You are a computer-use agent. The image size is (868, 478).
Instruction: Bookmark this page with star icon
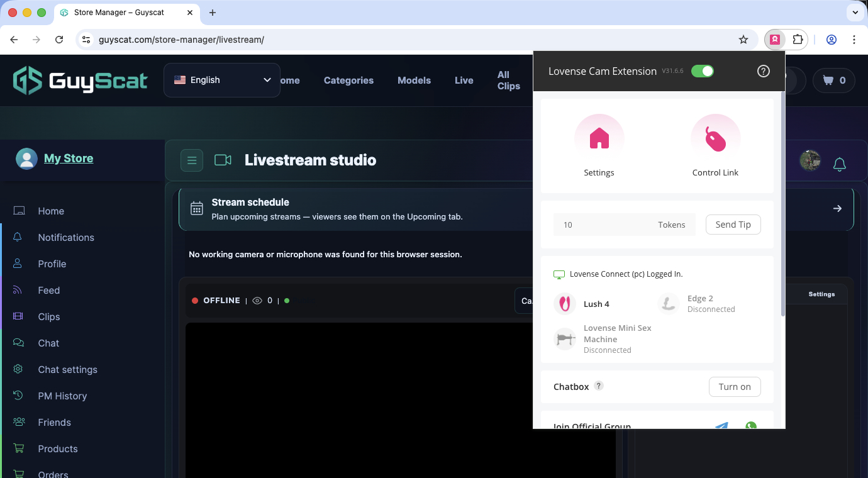pos(743,40)
